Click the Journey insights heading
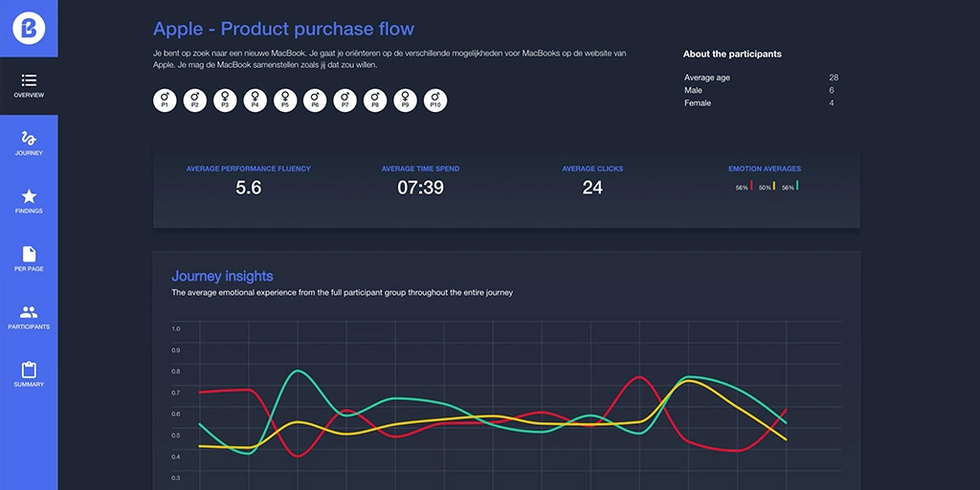 [x=222, y=277]
